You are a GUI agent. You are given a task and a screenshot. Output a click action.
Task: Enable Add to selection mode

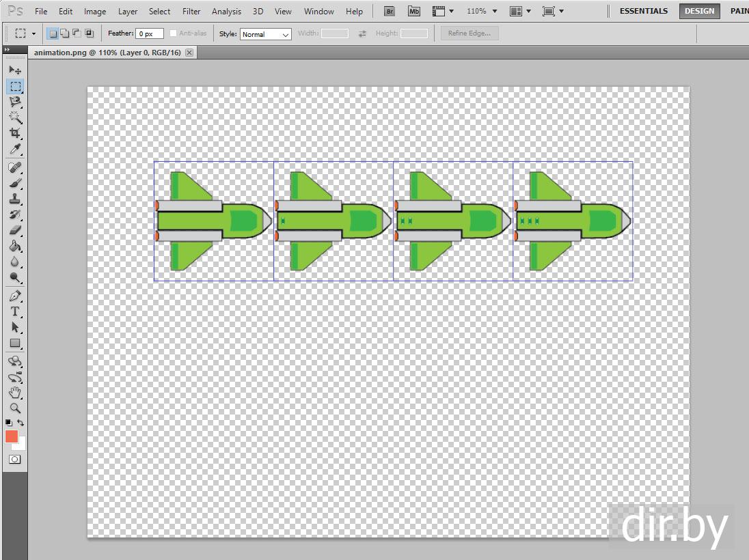(x=64, y=33)
